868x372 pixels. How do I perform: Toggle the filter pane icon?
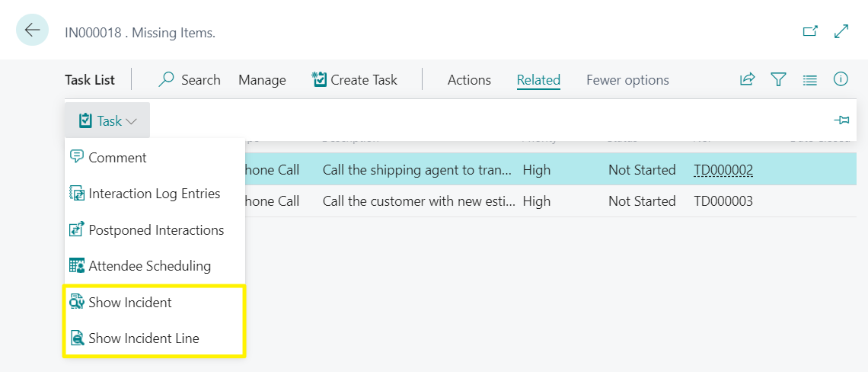coord(778,79)
